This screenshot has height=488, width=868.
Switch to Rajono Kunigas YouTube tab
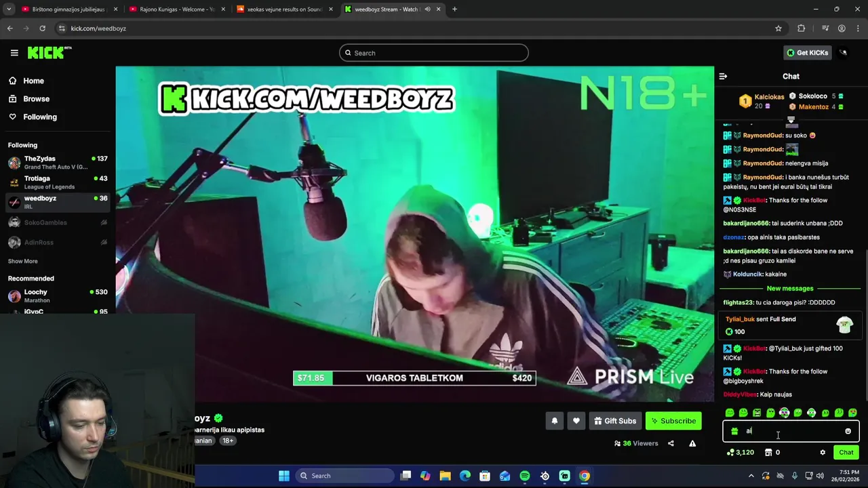coord(177,9)
